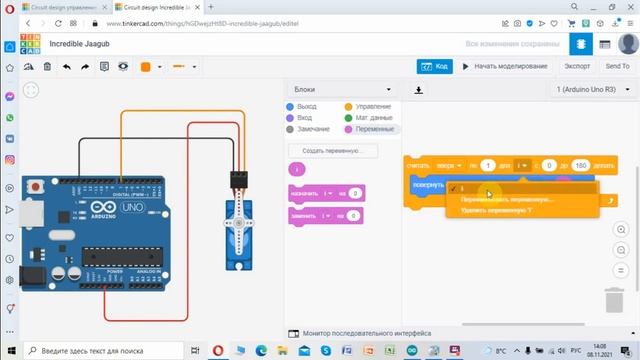This screenshot has width=640, height=360.
Task: Click the blocks trash can
Action: [614, 300]
